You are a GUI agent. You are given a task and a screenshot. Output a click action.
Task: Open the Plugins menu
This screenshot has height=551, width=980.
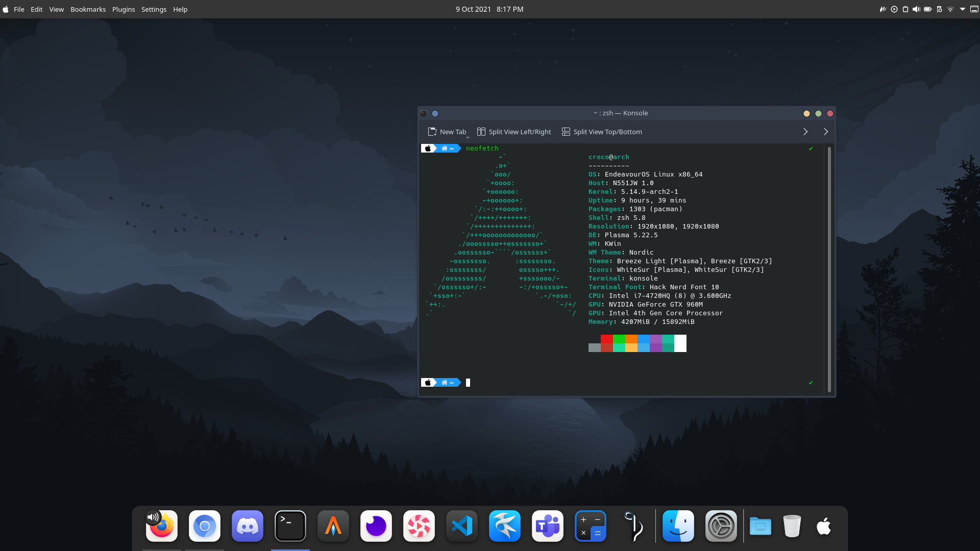124,9
